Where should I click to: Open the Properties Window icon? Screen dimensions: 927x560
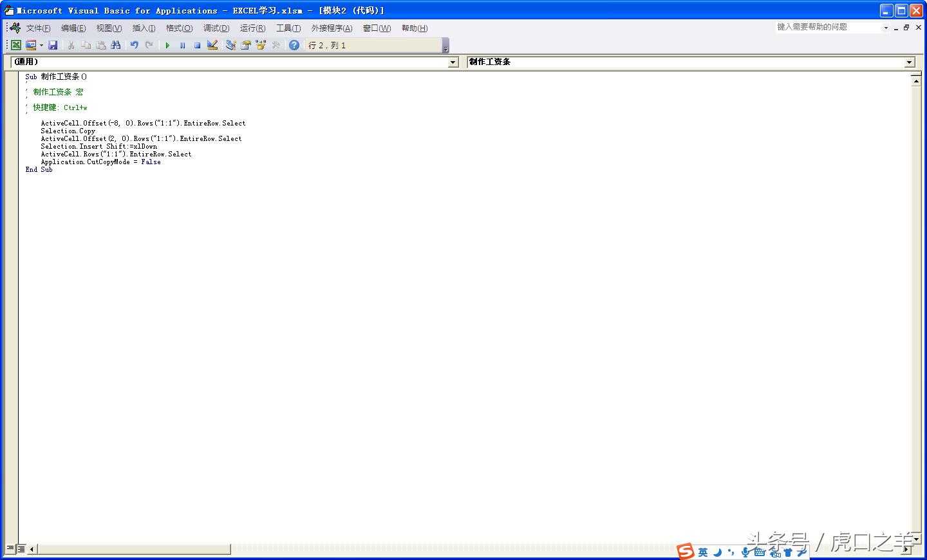245,45
